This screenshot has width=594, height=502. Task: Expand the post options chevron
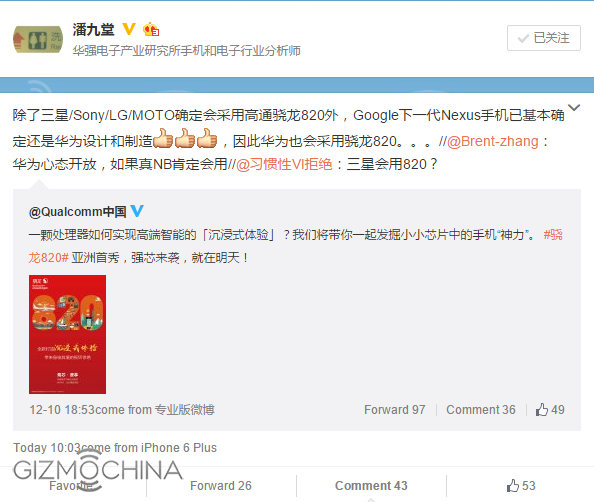pyautogui.click(x=574, y=108)
